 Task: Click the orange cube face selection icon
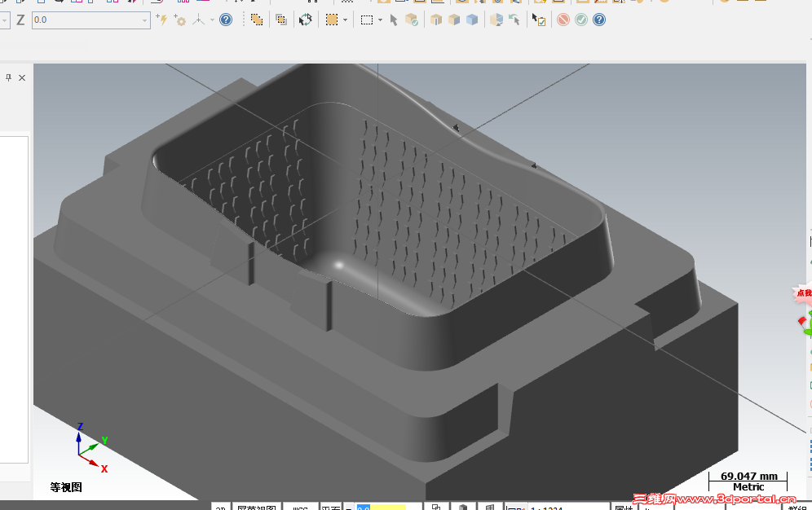click(436, 20)
